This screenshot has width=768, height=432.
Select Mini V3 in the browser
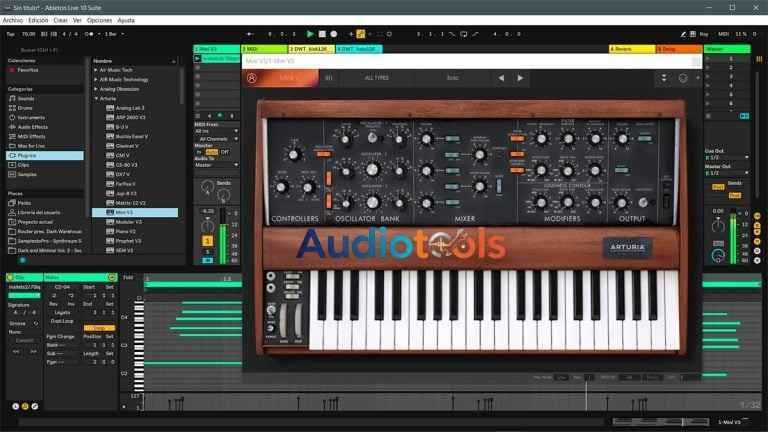click(135, 213)
